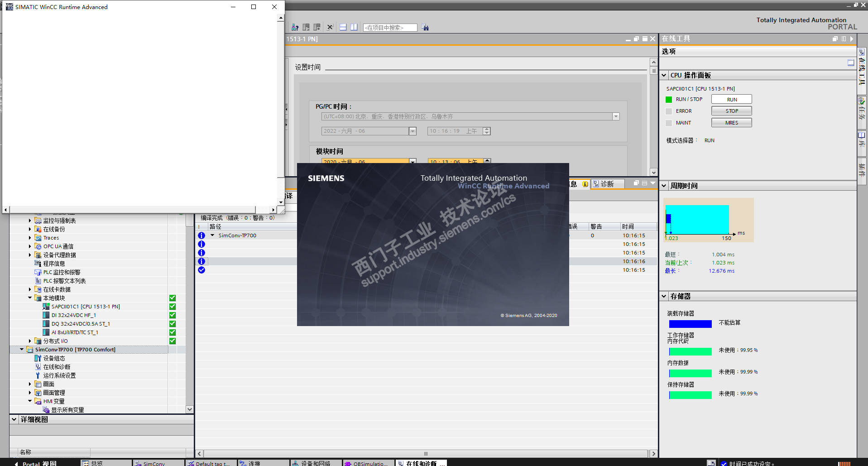
Task: Collapse the CPU 操作面板 section
Action: [x=664, y=76]
